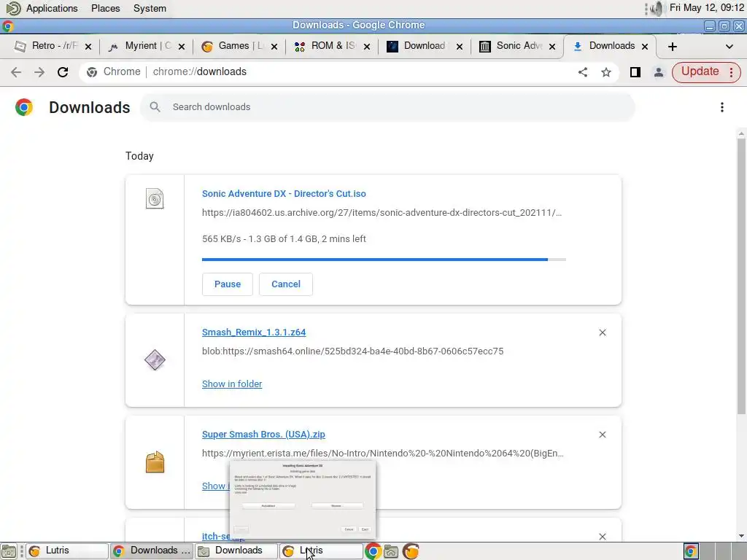The width and height of the screenshot is (747, 560).
Task: Open Super Smash Bros. (USA).zip link
Action: (x=263, y=435)
